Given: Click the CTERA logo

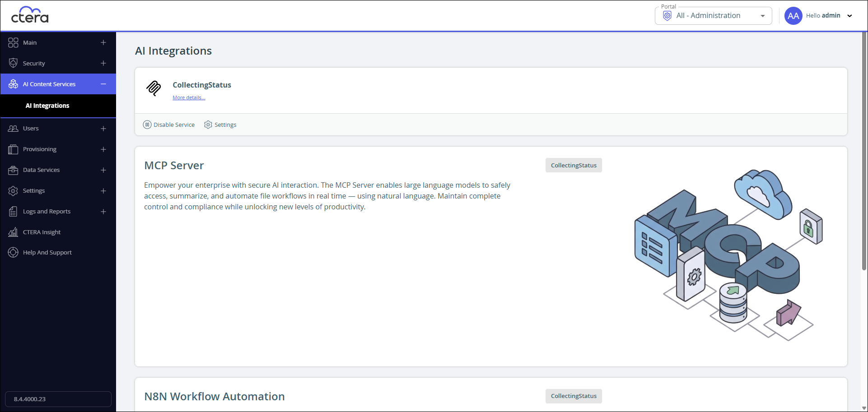Looking at the screenshot, I should coord(30,15).
